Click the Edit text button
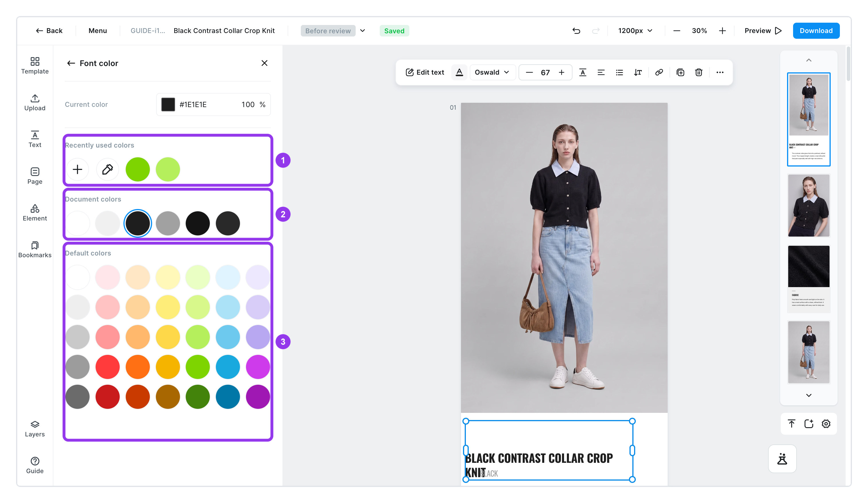 (x=425, y=72)
